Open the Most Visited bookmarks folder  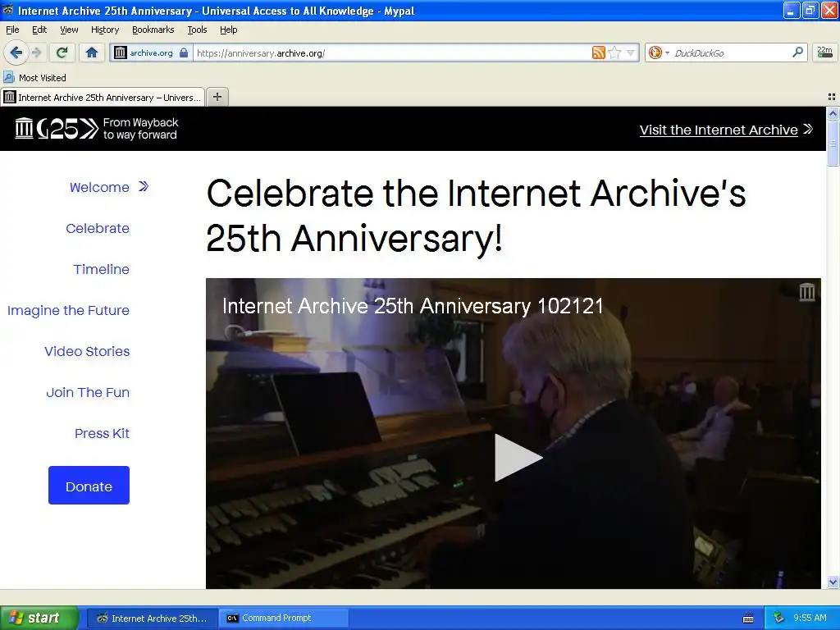[35, 78]
